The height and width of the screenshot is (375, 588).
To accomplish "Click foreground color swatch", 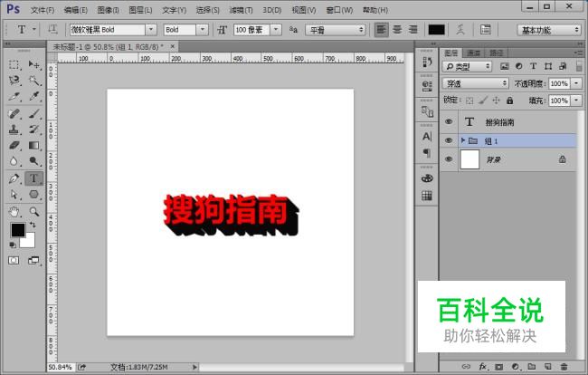I will [17, 230].
